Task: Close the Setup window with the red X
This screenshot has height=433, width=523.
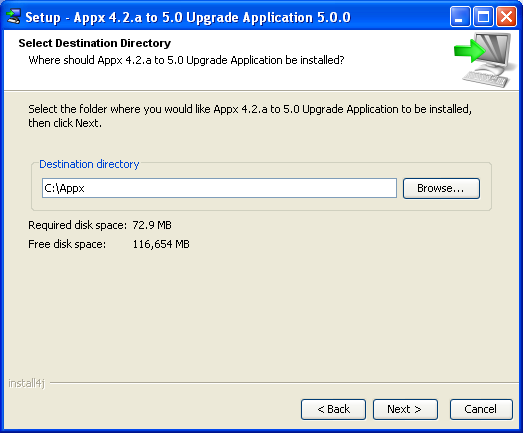Action: pyautogui.click(x=506, y=17)
